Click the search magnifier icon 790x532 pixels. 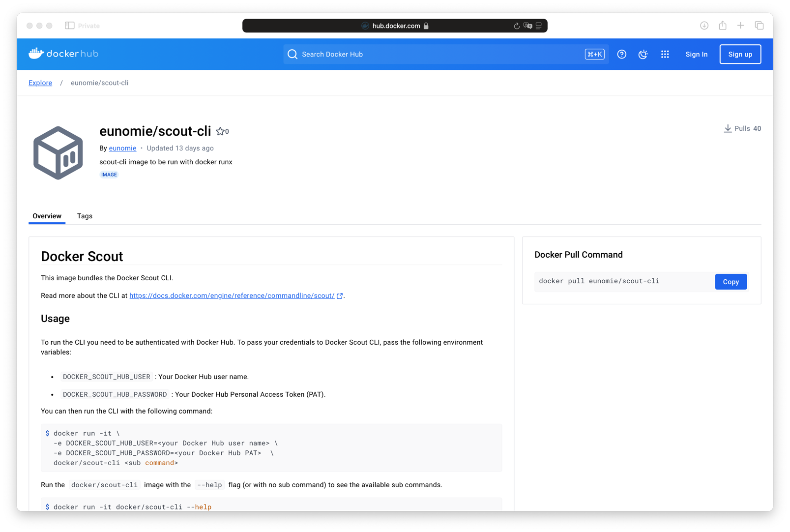(x=293, y=54)
